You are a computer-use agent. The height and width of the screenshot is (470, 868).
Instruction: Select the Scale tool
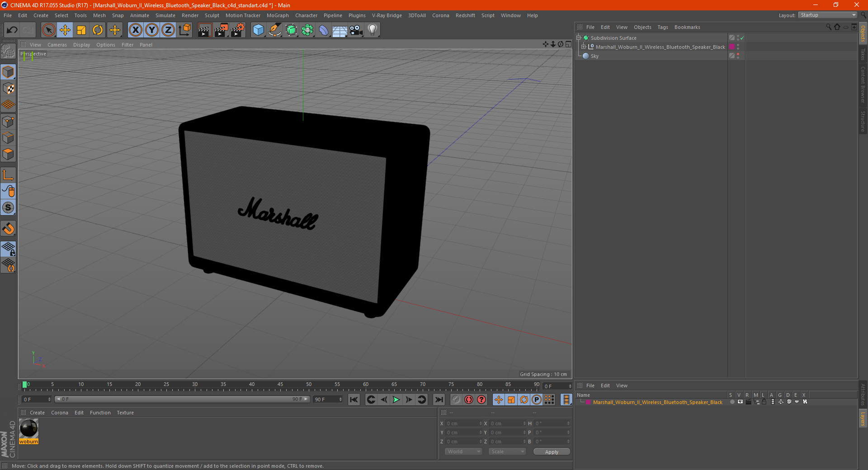pyautogui.click(x=81, y=30)
